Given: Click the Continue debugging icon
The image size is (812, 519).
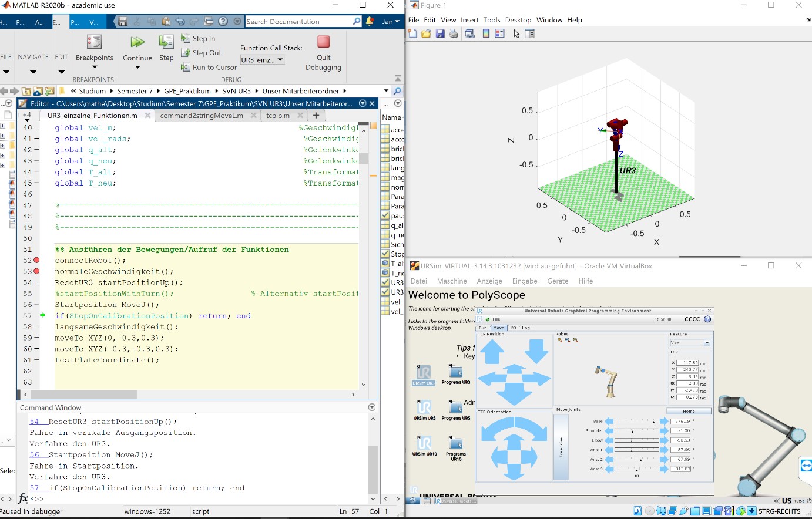Looking at the screenshot, I should click(x=137, y=42).
